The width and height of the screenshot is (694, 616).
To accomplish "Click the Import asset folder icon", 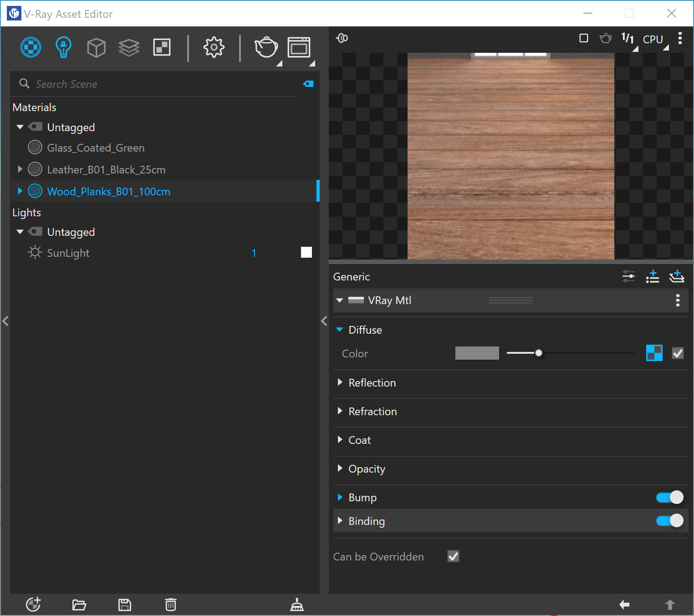I will pyautogui.click(x=79, y=605).
